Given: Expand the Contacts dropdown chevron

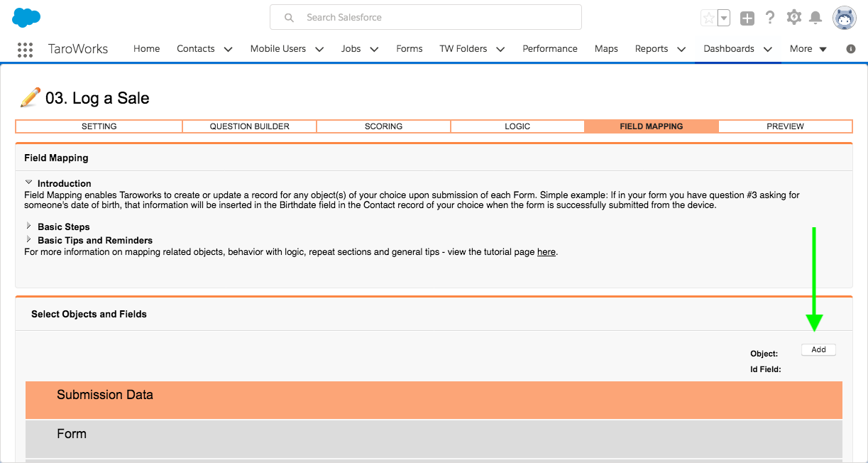Looking at the screenshot, I should (x=228, y=49).
